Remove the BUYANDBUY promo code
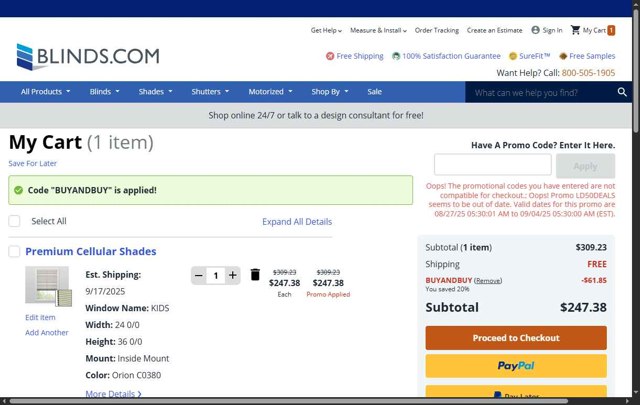 [x=488, y=280]
